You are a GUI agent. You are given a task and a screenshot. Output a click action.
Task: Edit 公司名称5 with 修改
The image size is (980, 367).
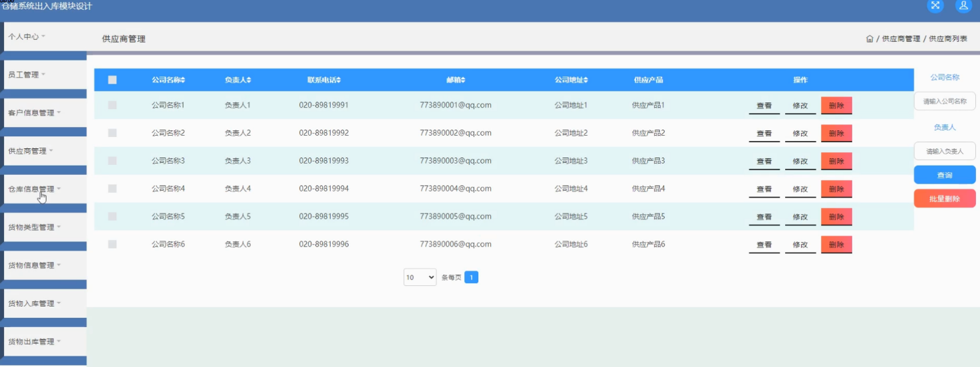coord(800,217)
